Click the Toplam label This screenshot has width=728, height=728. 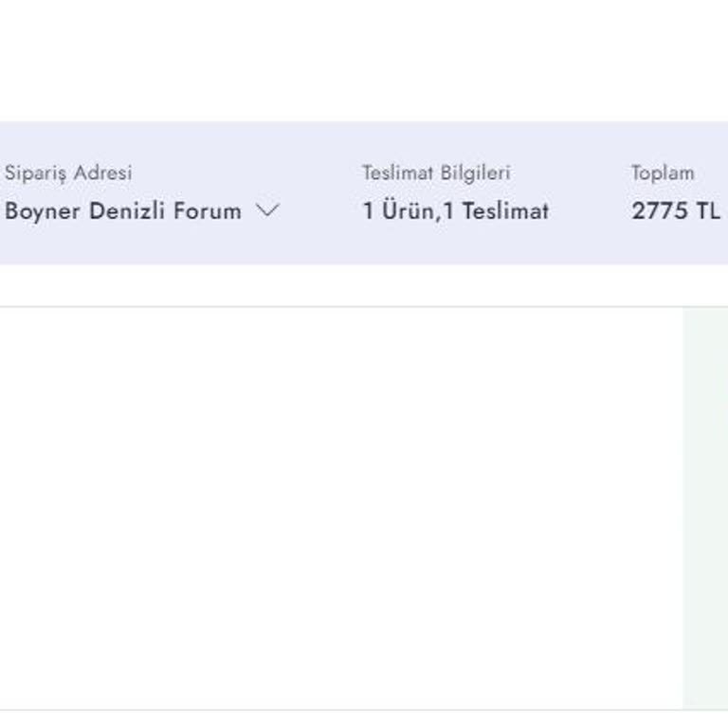point(663,173)
